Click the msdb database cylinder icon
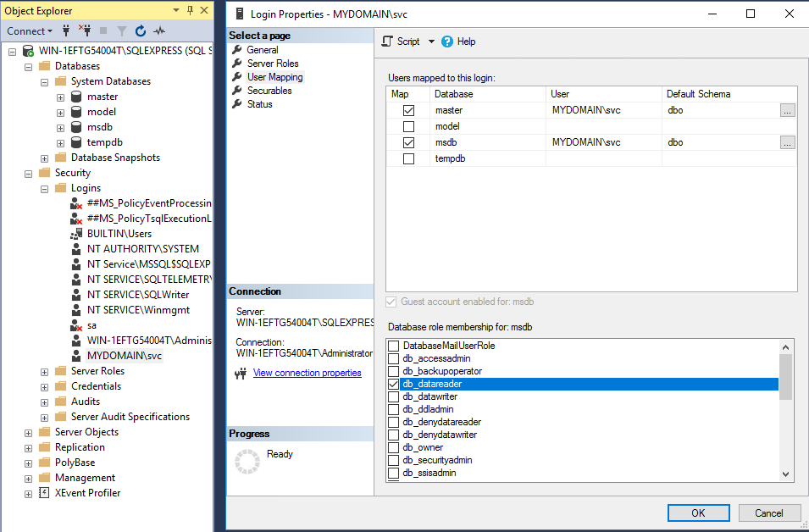809x532 pixels. 76,127
